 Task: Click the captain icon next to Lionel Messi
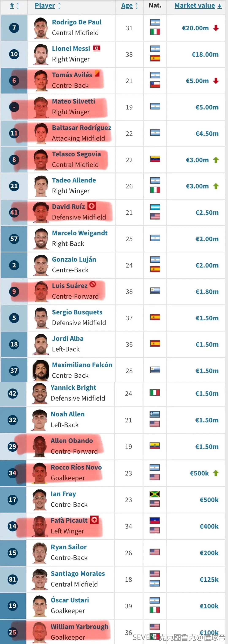[97, 48]
